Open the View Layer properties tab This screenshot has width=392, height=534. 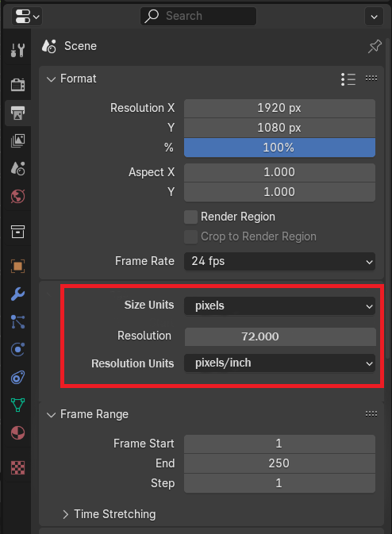coord(17,140)
